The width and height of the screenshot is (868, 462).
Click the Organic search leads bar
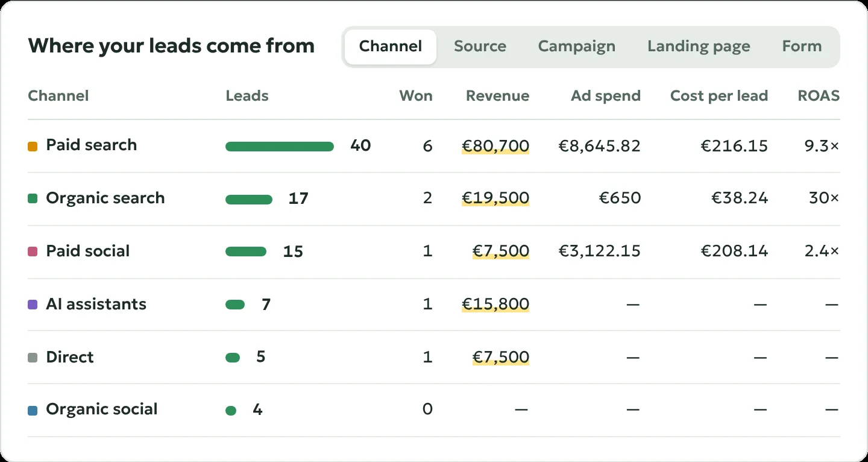(x=249, y=200)
